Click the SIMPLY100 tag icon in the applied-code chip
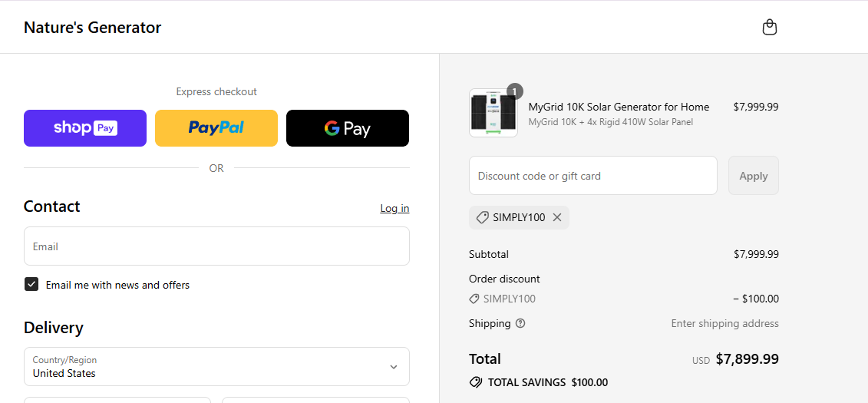 click(482, 217)
